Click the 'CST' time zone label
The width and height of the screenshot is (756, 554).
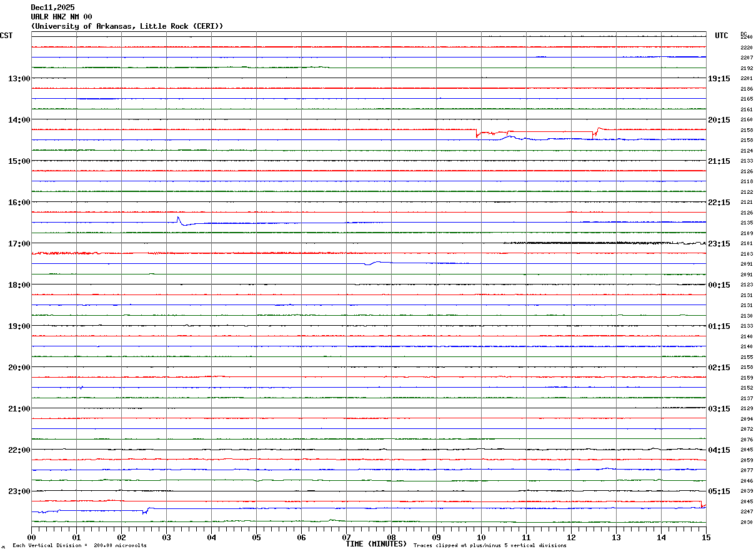point(6,36)
